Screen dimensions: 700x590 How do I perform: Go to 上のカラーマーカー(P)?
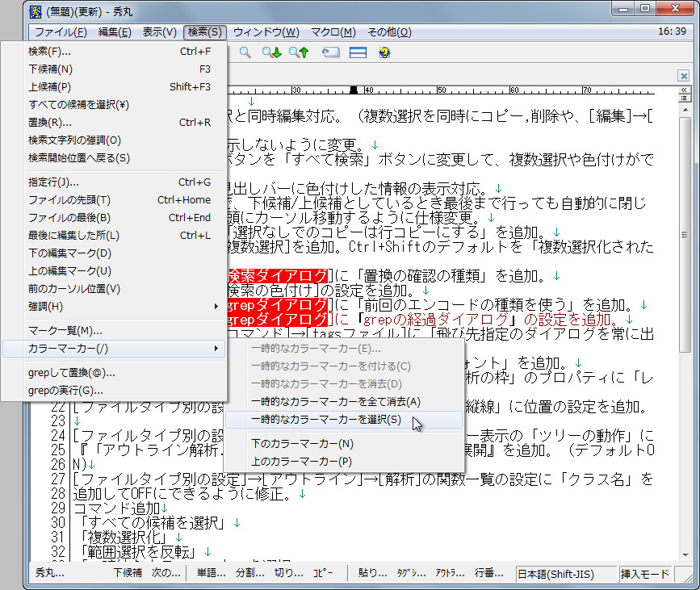pyautogui.click(x=344, y=462)
